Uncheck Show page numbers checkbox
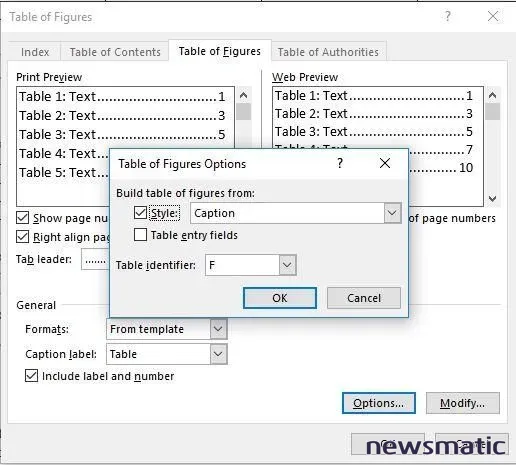Viewport: 516px width, 465px height. click(x=22, y=218)
